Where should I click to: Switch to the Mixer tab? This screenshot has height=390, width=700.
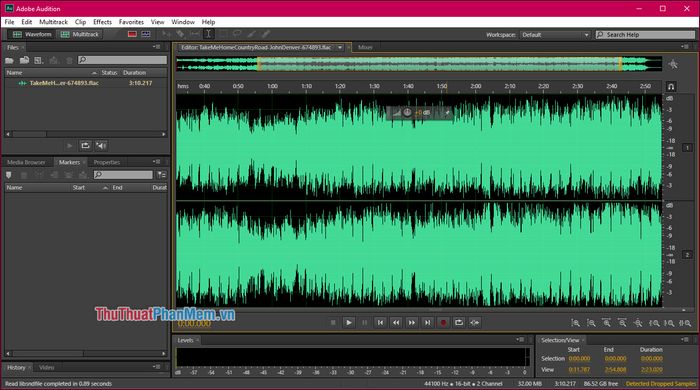(365, 47)
